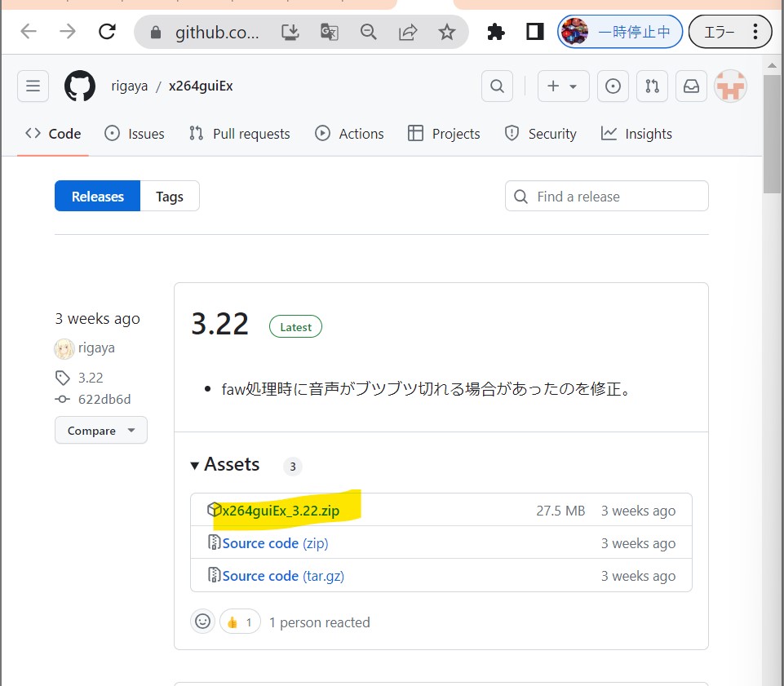Focus the Find a release search field
The width and height of the screenshot is (784, 686).
coord(606,196)
